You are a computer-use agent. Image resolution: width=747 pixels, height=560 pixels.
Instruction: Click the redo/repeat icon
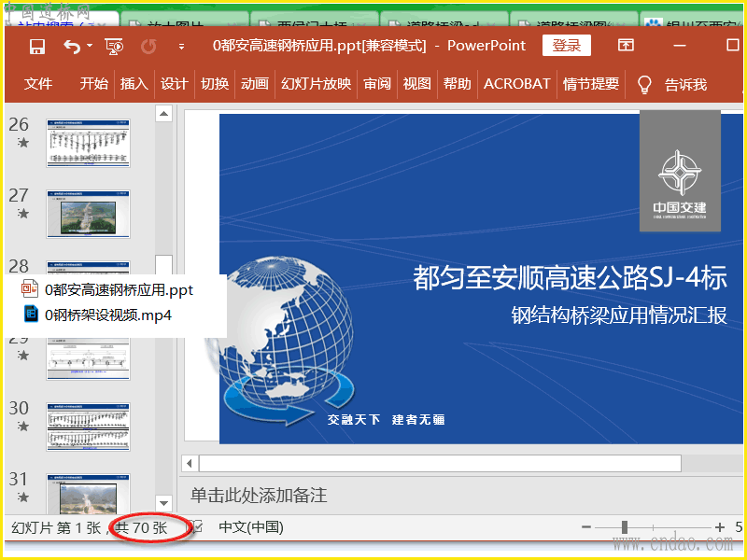click(148, 47)
